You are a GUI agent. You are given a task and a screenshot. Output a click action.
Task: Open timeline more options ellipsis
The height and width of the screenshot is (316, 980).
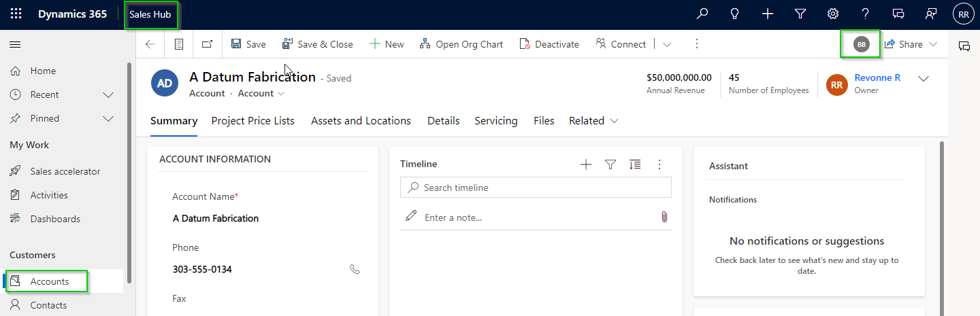(x=659, y=164)
